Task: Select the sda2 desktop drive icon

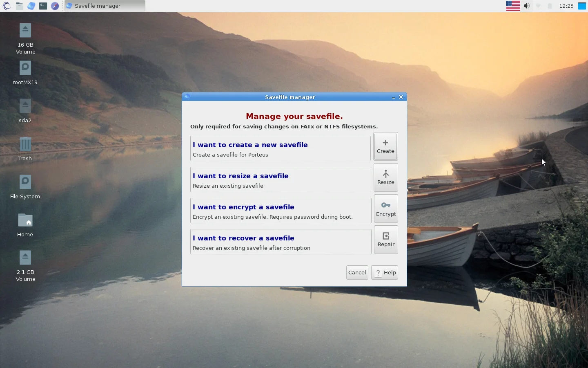Action: tap(25, 111)
